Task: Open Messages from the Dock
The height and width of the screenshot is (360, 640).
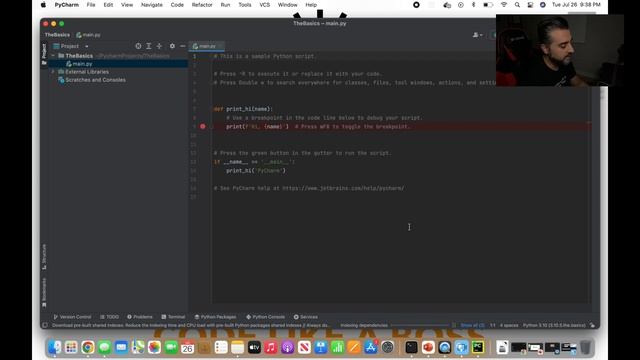Action: pyautogui.click(x=104, y=347)
